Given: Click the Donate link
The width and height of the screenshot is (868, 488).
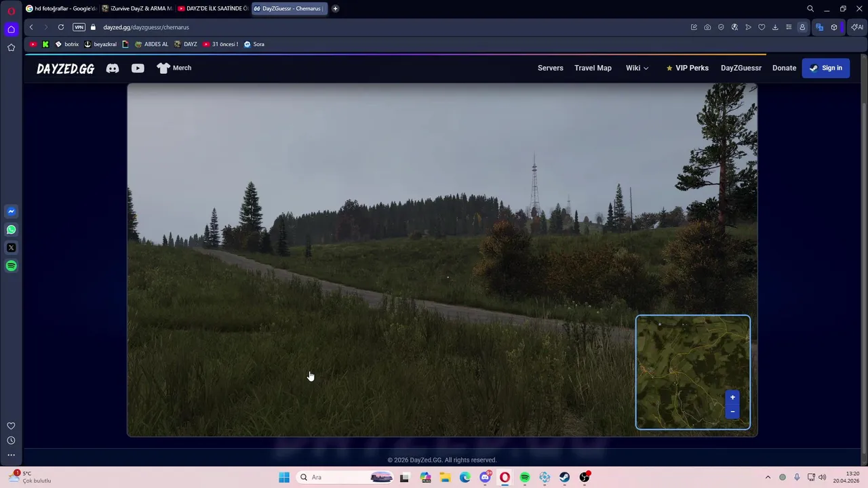Looking at the screenshot, I should tap(784, 68).
